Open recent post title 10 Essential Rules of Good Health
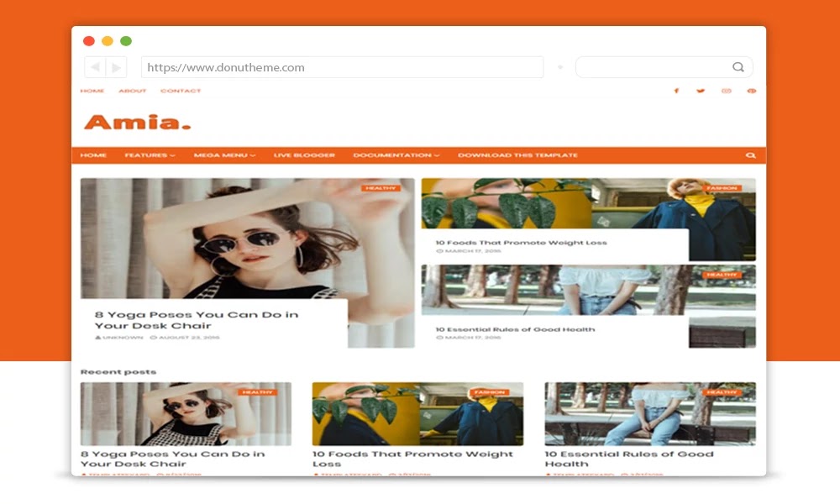 [629, 459]
